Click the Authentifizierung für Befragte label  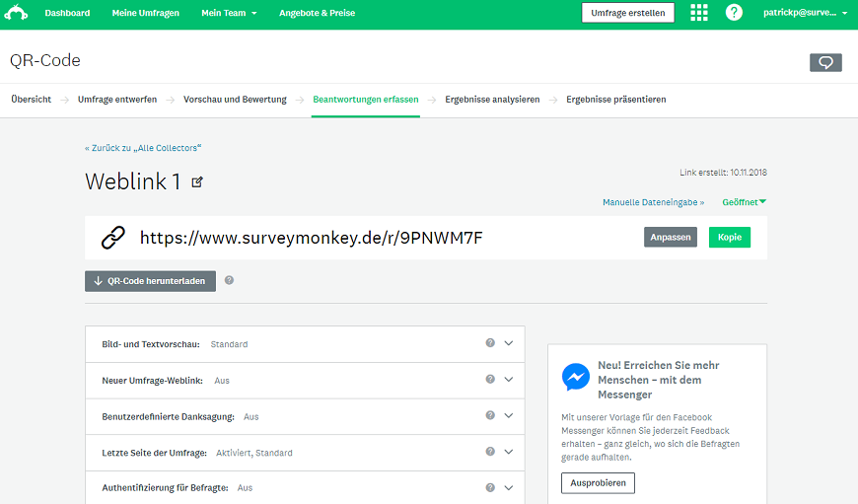pyautogui.click(x=165, y=487)
